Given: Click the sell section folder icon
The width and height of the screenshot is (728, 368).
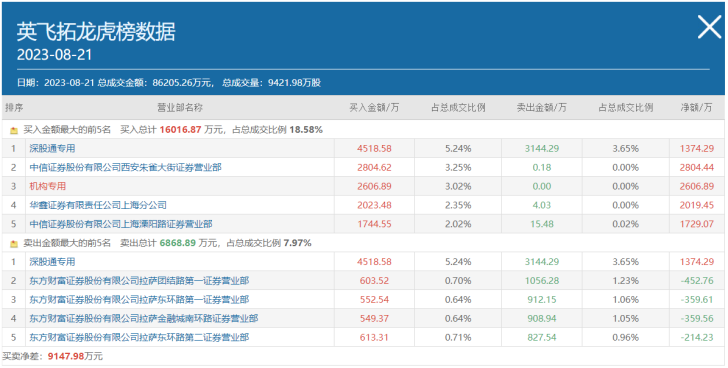Looking at the screenshot, I should pyautogui.click(x=14, y=243).
